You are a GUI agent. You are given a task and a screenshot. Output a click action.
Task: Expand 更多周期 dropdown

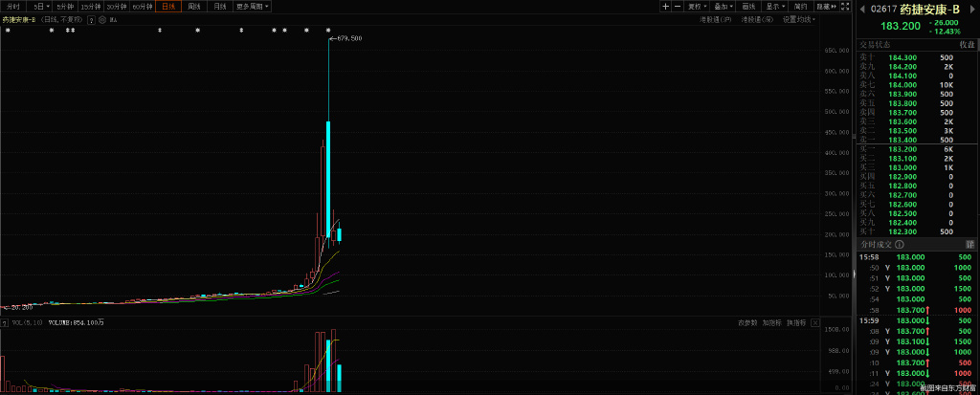[253, 7]
